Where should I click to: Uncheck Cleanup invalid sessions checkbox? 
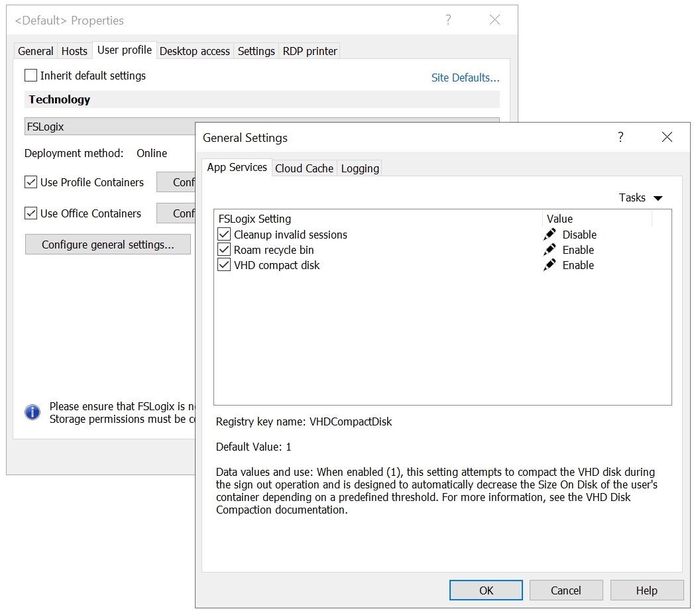click(224, 235)
